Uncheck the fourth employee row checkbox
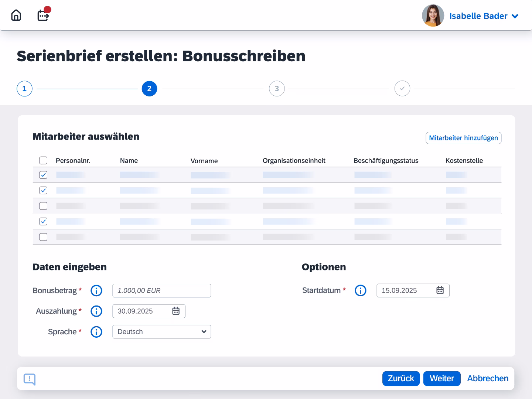Screen dimensions: 532x399 [43, 221]
